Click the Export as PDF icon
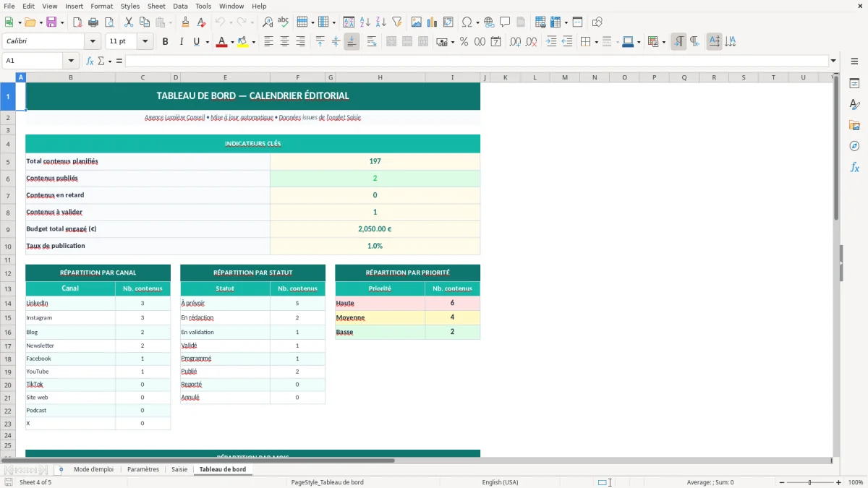868x488 pixels. point(77,22)
